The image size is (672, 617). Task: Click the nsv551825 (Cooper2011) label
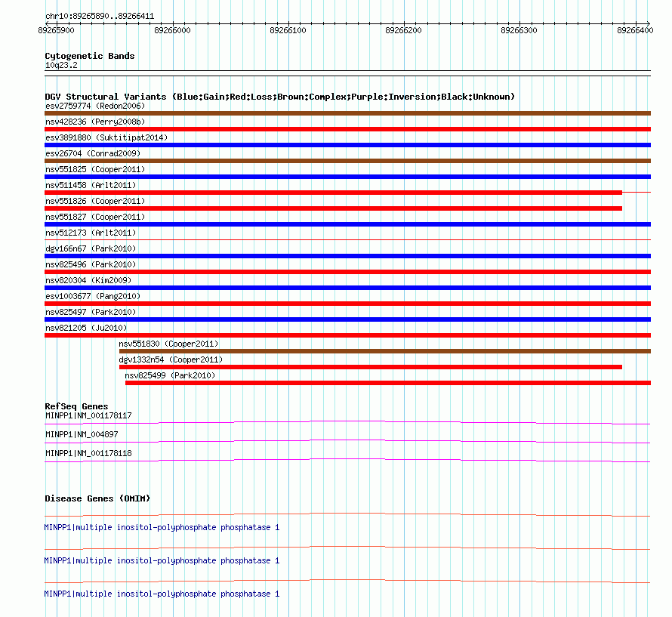(95, 169)
